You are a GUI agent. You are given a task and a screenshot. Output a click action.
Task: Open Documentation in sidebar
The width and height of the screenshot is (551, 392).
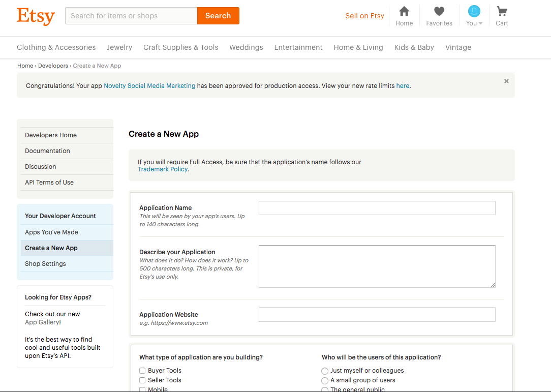point(67,151)
